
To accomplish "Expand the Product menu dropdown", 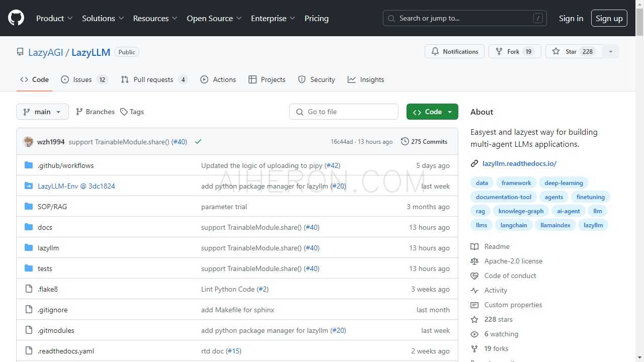I will click(x=54, y=18).
